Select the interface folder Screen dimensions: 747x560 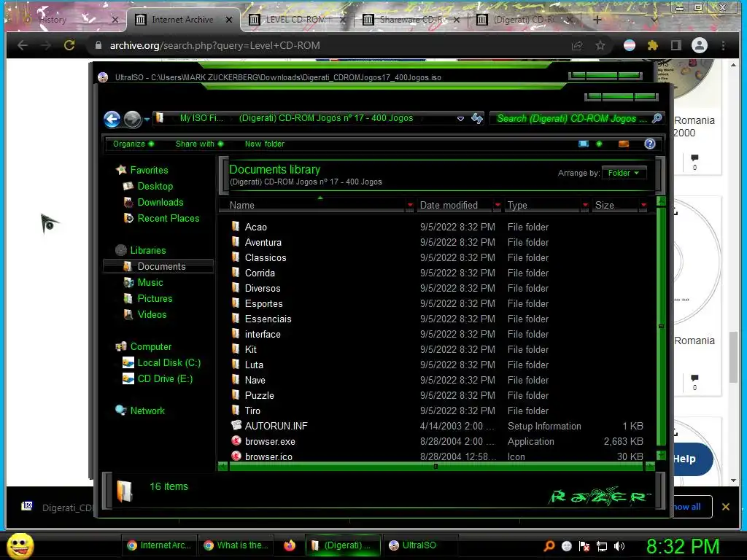click(263, 334)
